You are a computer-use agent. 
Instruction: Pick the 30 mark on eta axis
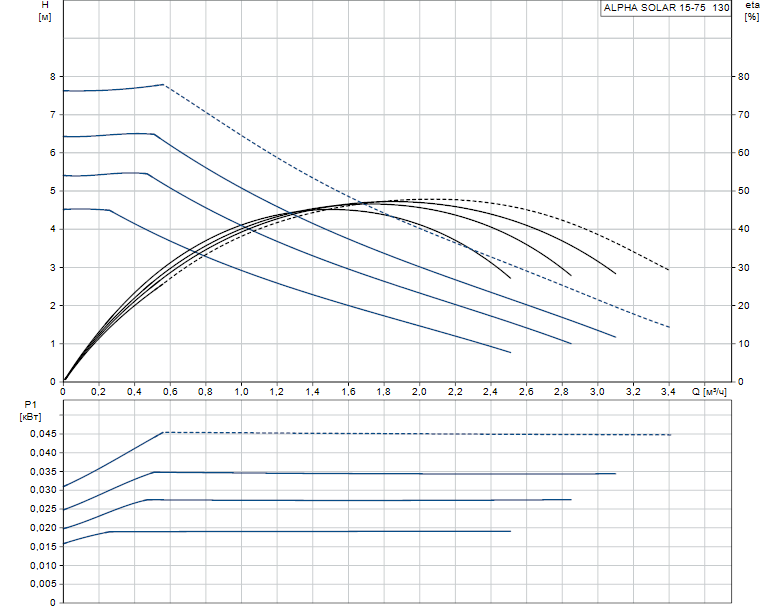743,267
